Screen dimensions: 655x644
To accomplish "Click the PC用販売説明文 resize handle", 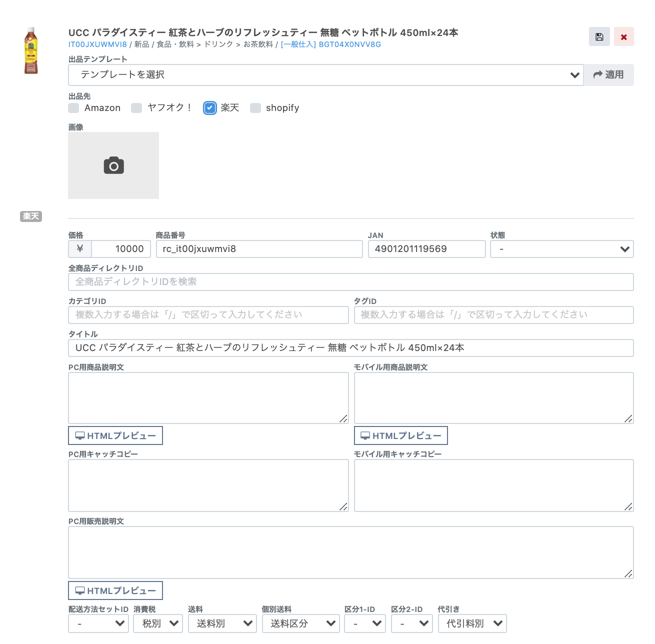I will [x=628, y=574].
